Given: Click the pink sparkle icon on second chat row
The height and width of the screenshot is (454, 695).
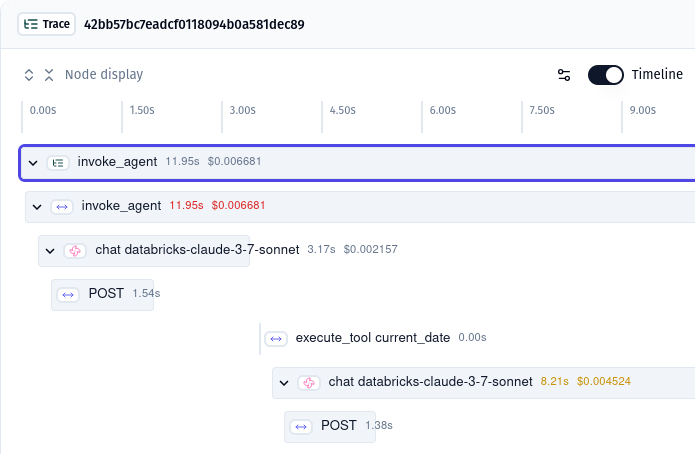Looking at the screenshot, I should click(x=309, y=382).
